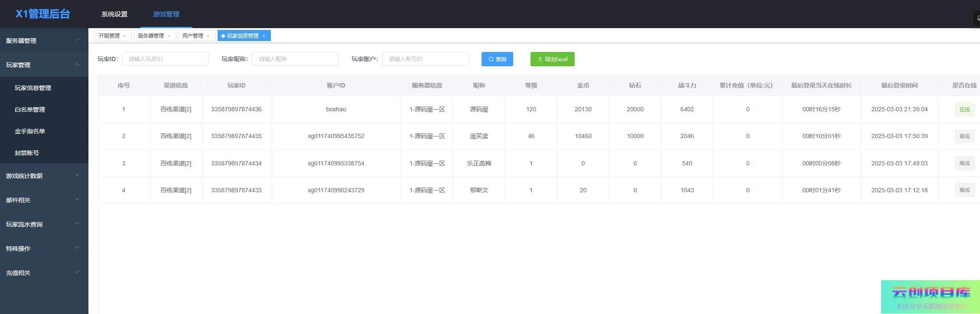The height and width of the screenshot is (314, 980).
Task: Open the 系统设置 top menu
Action: [x=114, y=14]
